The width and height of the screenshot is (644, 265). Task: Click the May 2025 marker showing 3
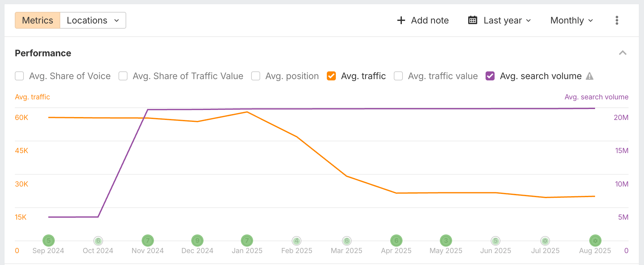[x=446, y=241]
